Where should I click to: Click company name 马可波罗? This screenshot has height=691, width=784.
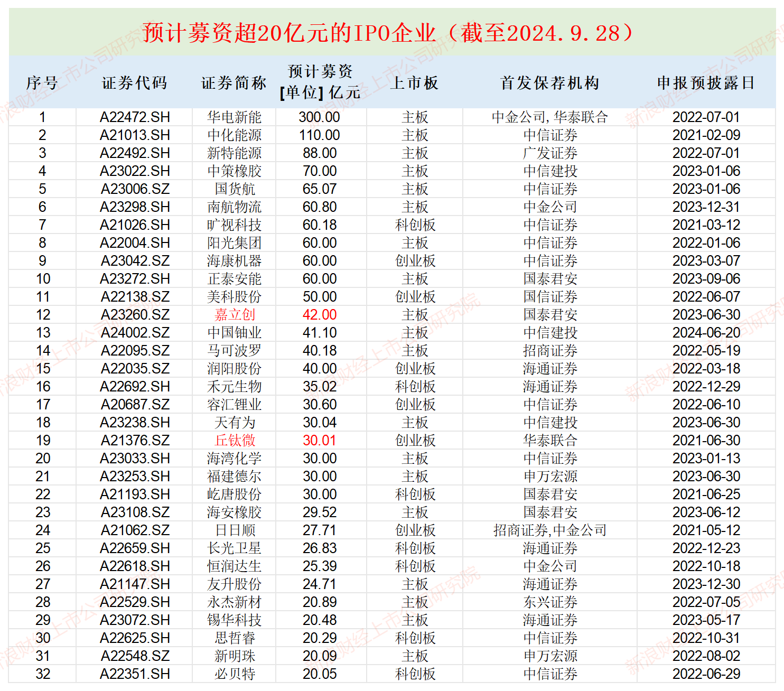tap(234, 351)
